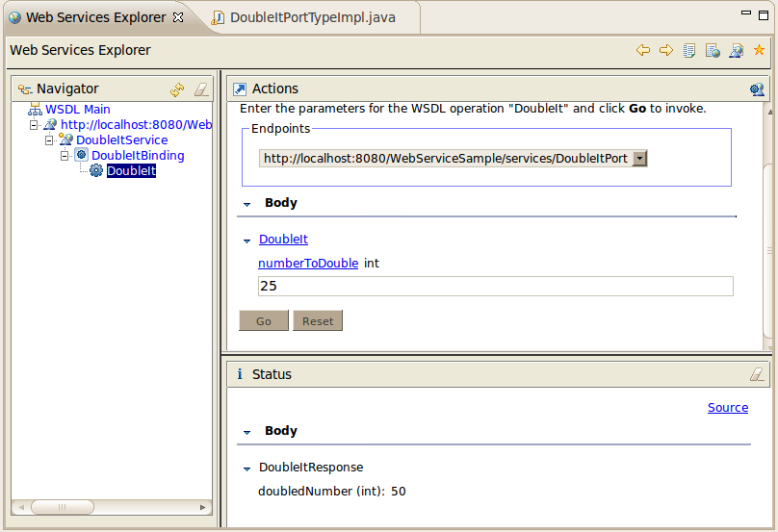
Task: Open the UDDI Page icon in the toolbar
Action: [689, 50]
